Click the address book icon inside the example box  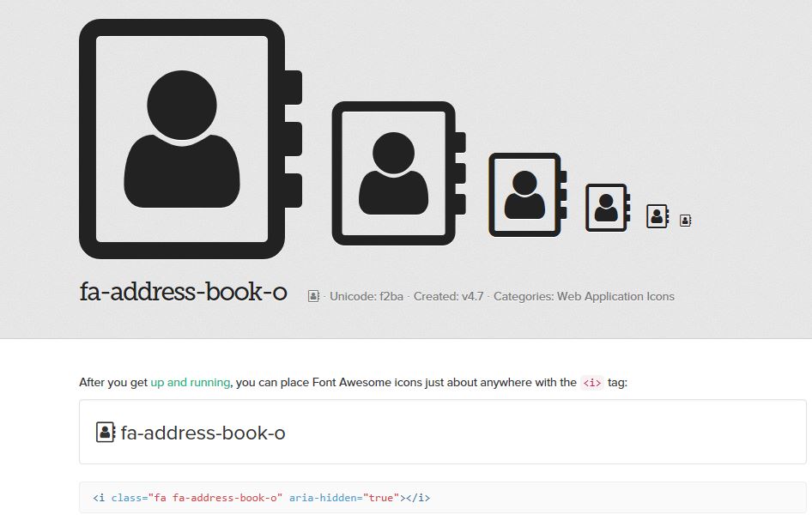[x=105, y=432]
